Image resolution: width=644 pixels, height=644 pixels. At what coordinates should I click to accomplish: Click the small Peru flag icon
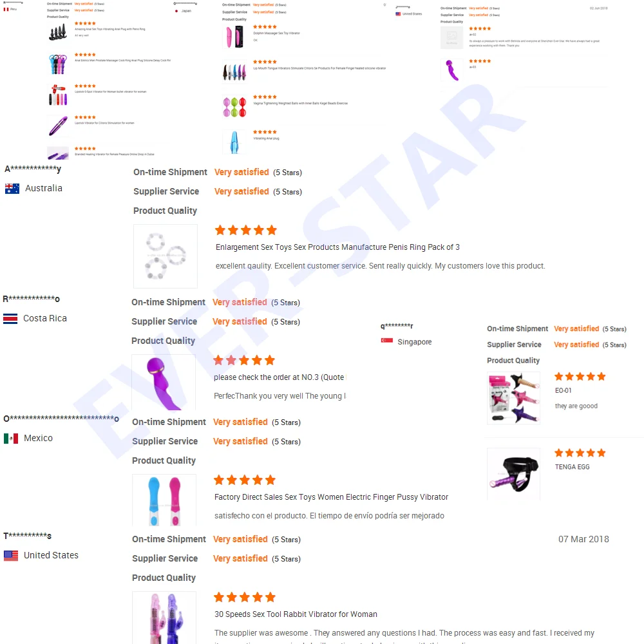(x=6, y=9)
